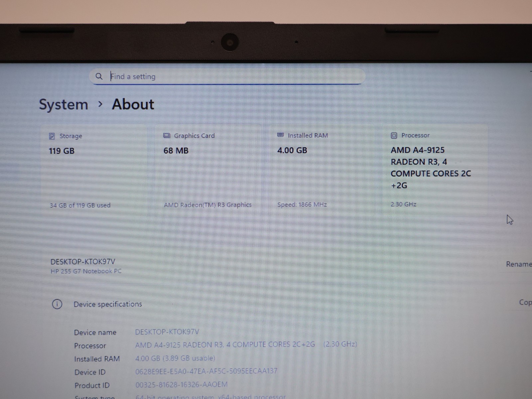The width and height of the screenshot is (532, 399).
Task: Select the AMD A4-9125 processor card text
Action: coord(431,168)
